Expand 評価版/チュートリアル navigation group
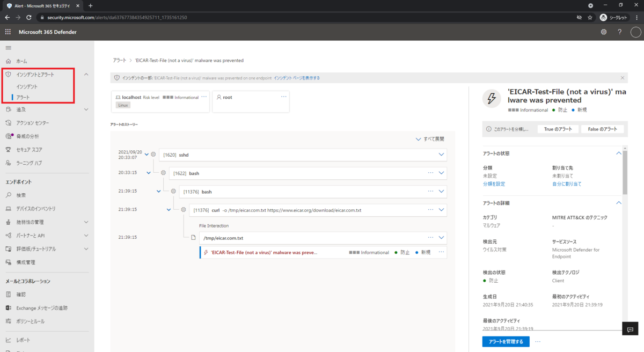Image resolution: width=644 pixels, height=352 pixels. pos(87,249)
